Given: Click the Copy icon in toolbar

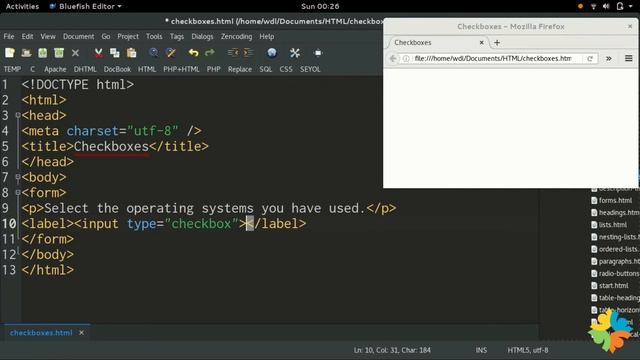Looking at the screenshot, I should pyautogui.click(x=115, y=53).
